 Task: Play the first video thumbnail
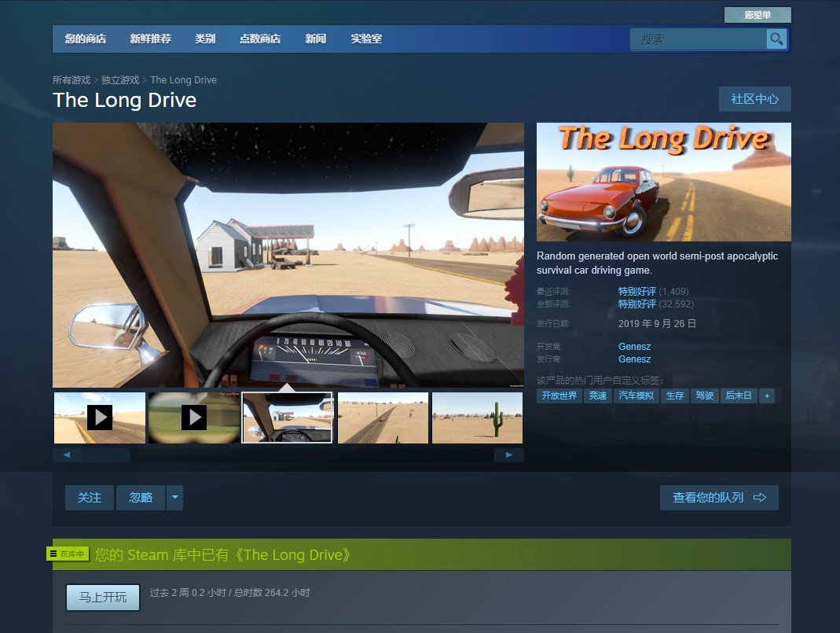[x=100, y=418]
